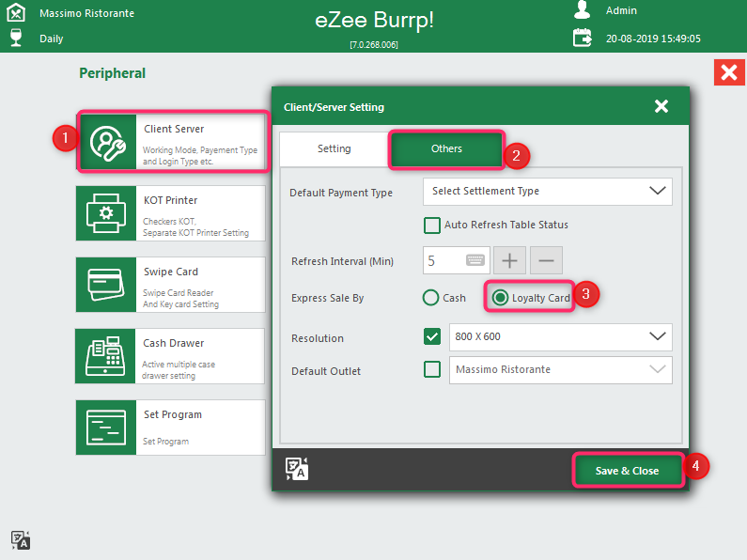Click the Default Payment Type label
Screen dimensions: 747x560
pos(341,193)
